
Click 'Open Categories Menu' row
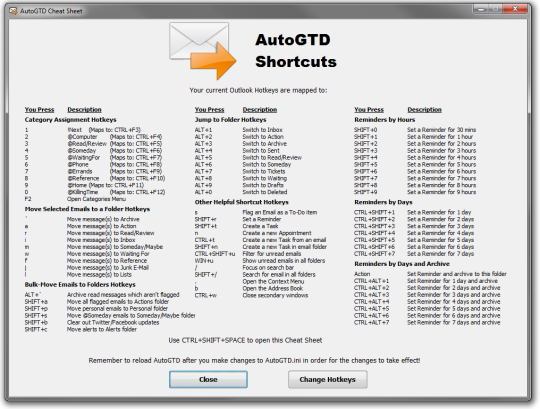tap(75, 199)
